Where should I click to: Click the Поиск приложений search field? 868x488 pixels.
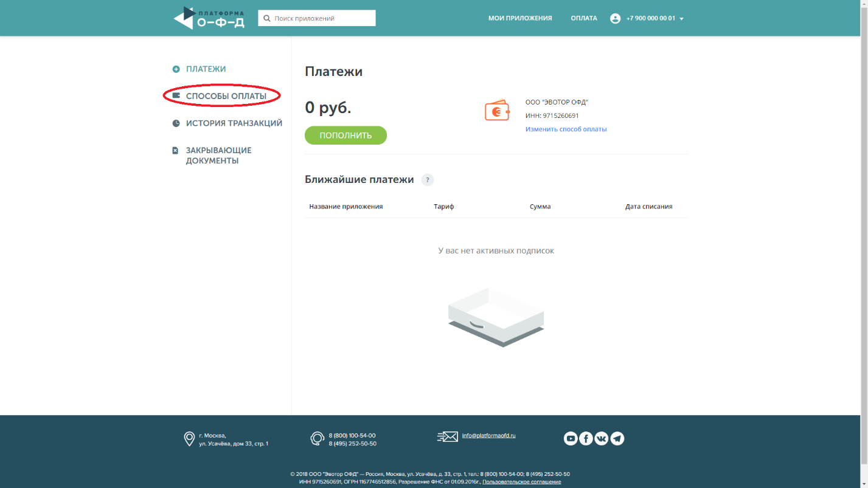point(317,18)
